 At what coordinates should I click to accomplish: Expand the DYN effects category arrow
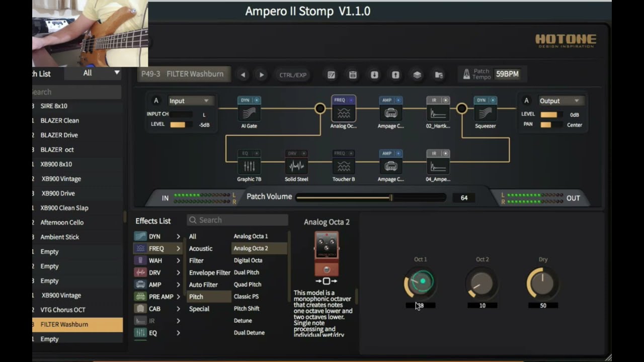(x=178, y=236)
